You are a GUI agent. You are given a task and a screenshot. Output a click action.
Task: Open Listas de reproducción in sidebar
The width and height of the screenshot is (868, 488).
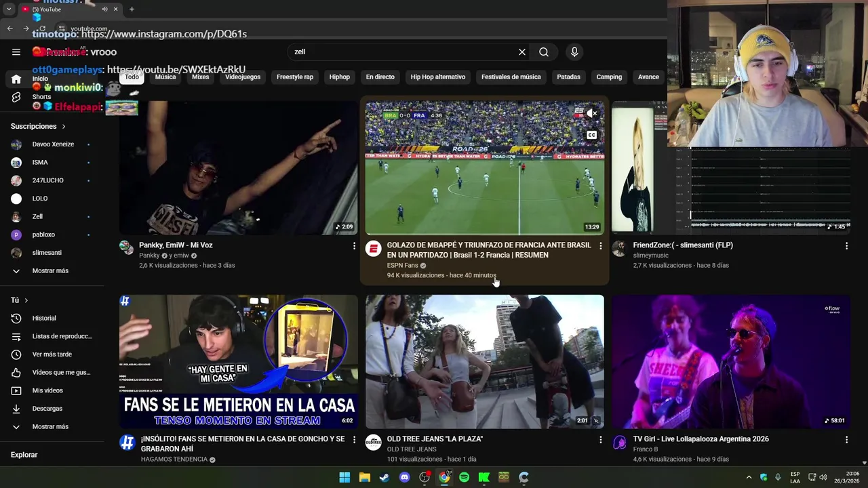coord(51,336)
